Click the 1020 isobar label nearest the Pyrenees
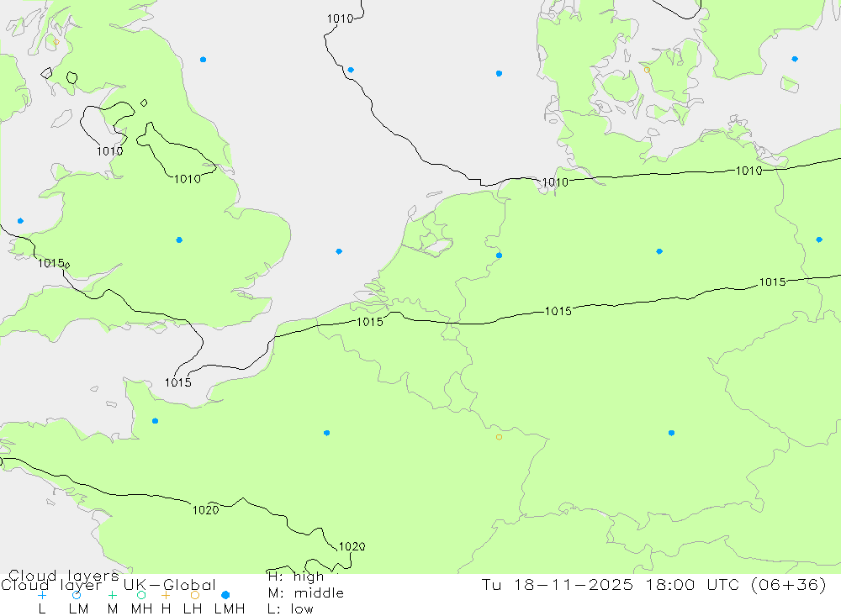The width and height of the screenshot is (841, 616). [352, 546]
